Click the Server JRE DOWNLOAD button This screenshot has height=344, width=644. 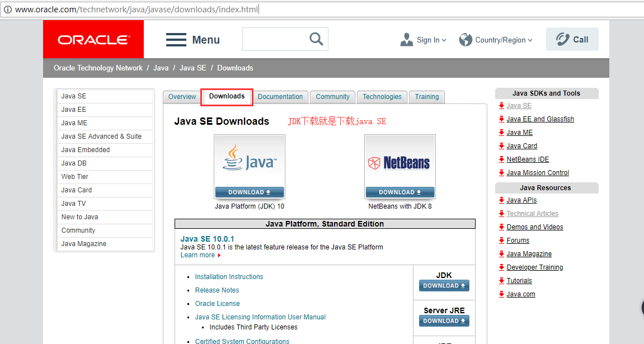[x=444, y=321]
